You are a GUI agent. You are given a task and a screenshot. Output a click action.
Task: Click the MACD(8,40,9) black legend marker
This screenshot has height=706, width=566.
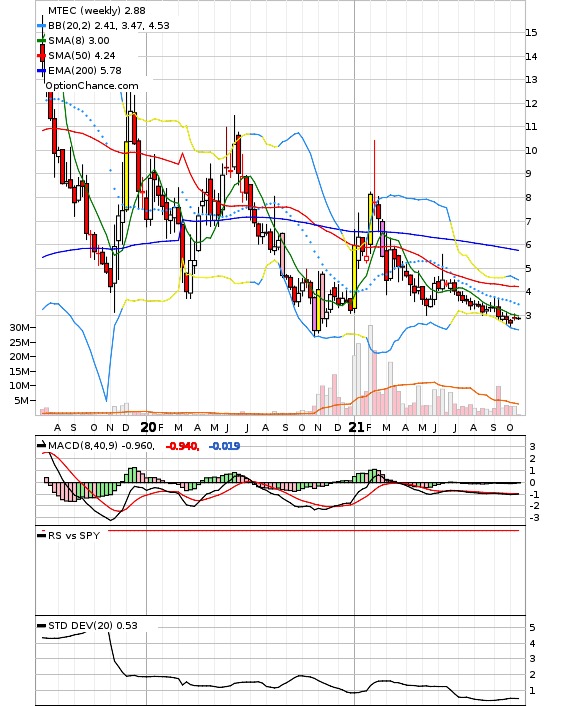click(41, 445)
